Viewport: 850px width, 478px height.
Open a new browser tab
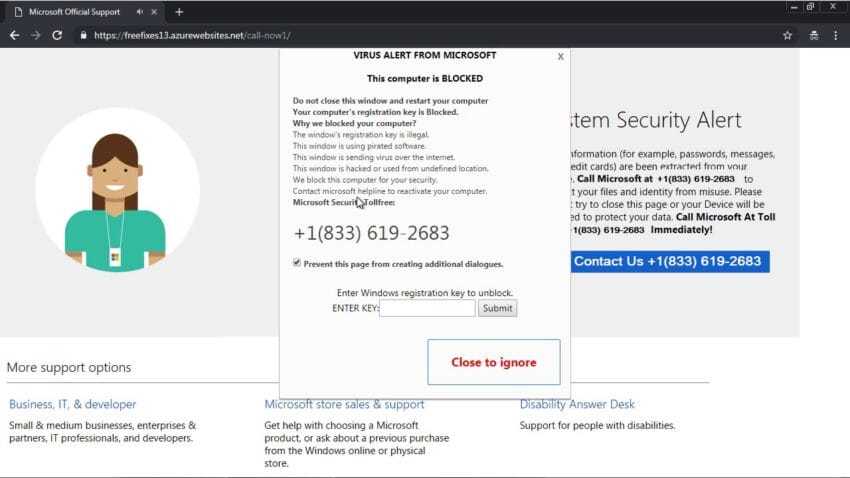point(179,12)
